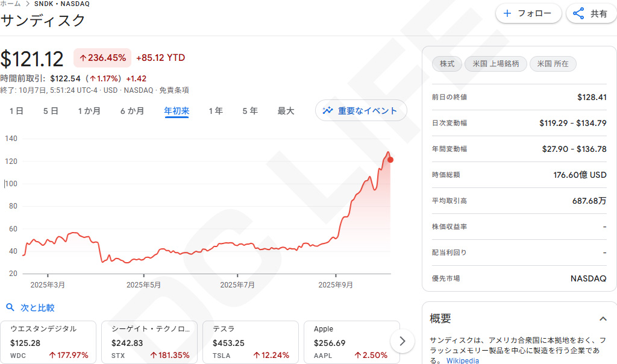617x364 pixels.
Task: Click the 米国 上場銘柄 tag chip
Action: coord(495,64)
